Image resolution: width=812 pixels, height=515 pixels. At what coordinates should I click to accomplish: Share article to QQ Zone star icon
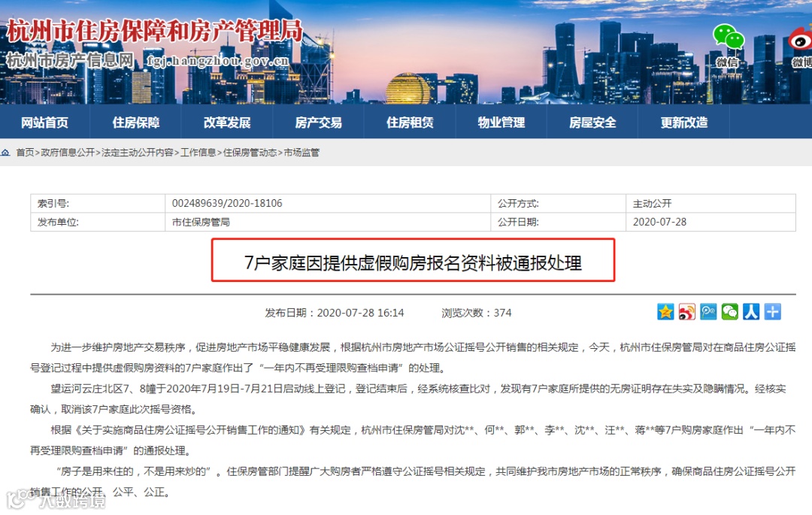(x=665, y=311)
